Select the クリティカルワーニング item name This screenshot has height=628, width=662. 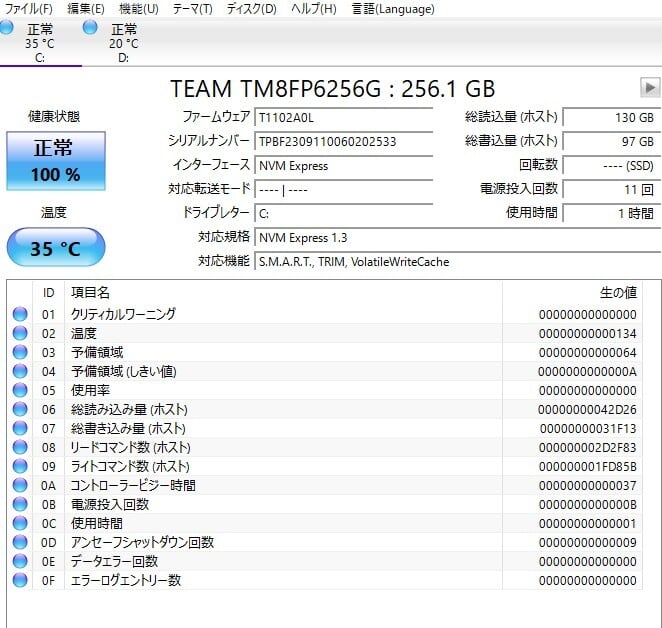(x=123, y=314)
